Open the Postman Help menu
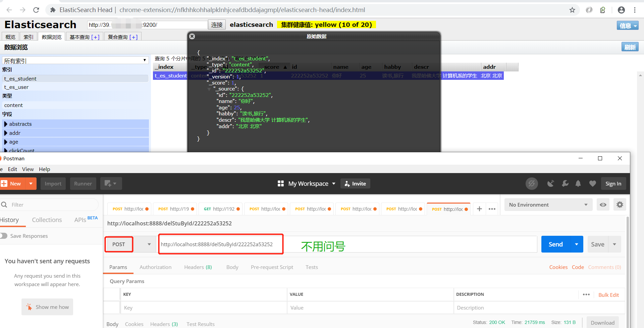This screenshot has width=644, height=328. pyautogui.click(x=44, y=169)
